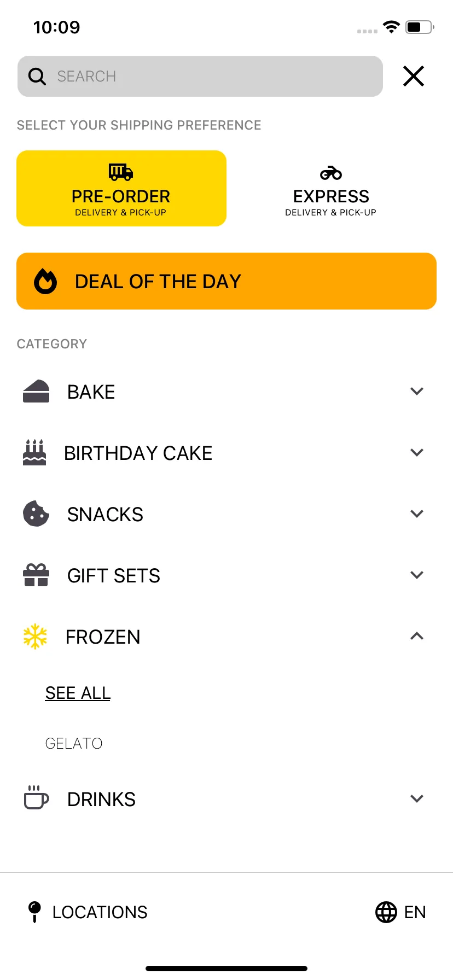Open Deal of the Day banner
Viewport: 453px width, 980px height.
pyautogui.click(x=226, y=281)
